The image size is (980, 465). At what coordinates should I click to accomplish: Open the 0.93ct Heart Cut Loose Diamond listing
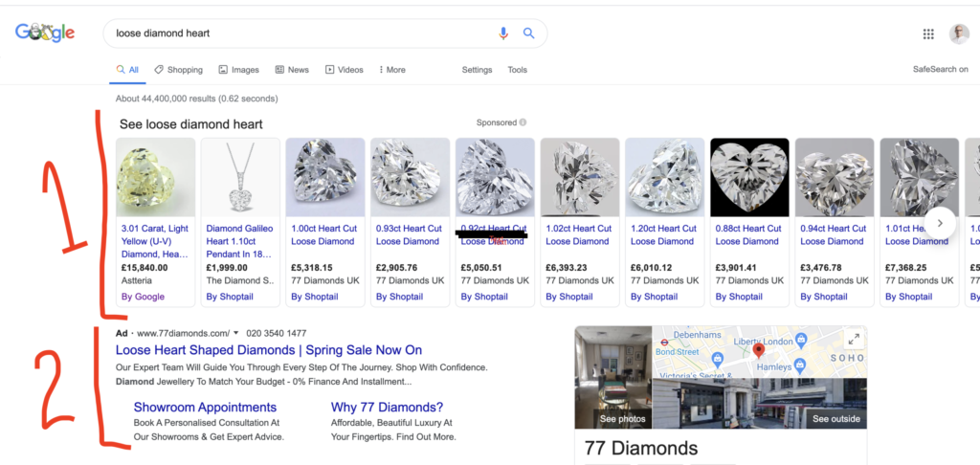410,235
